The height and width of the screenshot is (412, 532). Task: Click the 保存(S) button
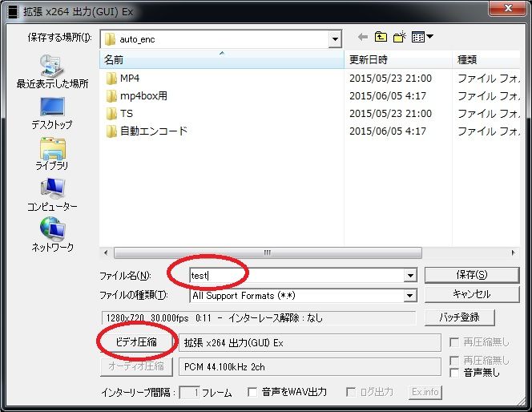coord(472,275)
